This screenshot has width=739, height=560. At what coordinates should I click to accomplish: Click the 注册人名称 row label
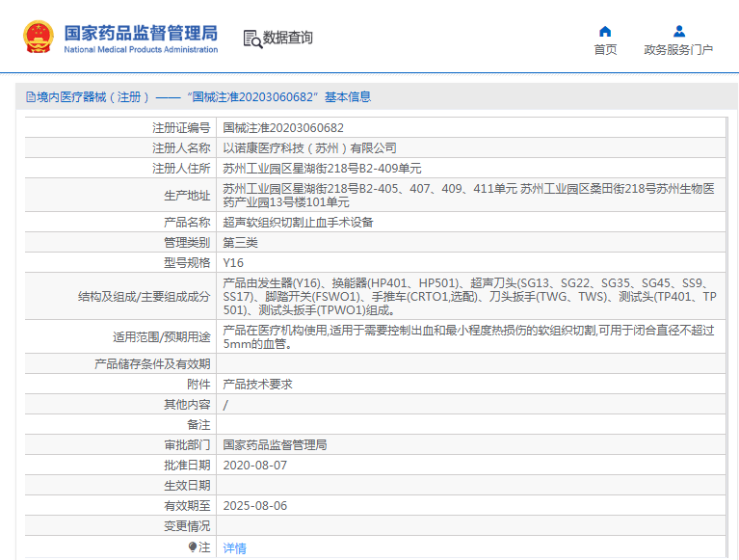click(x=181, y=148)
